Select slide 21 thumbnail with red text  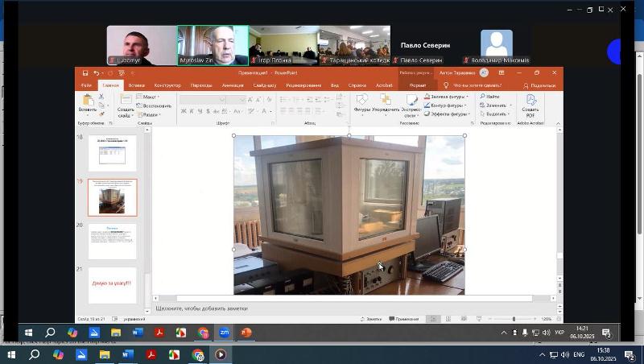tap(112, 284)
